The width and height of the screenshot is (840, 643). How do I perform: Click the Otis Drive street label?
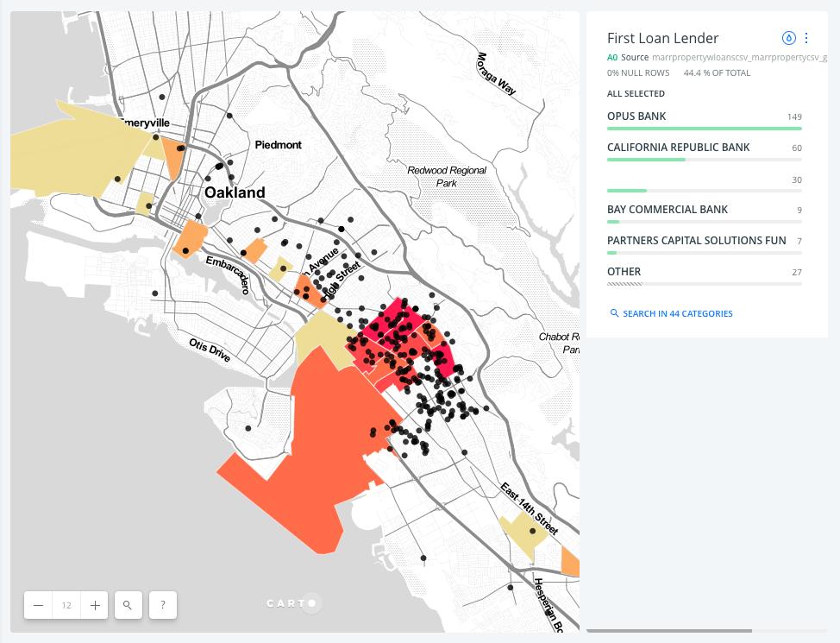pyautogui.click(x=210, y=350)
